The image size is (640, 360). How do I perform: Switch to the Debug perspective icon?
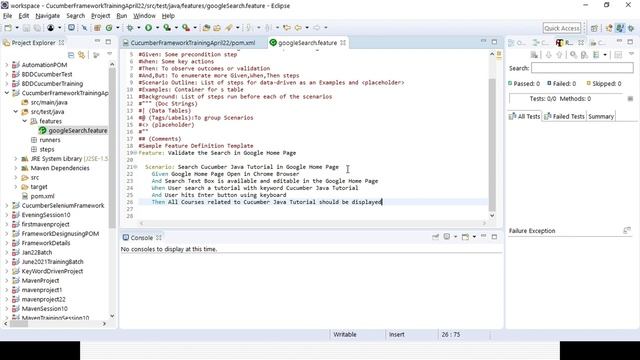(631, 28)
